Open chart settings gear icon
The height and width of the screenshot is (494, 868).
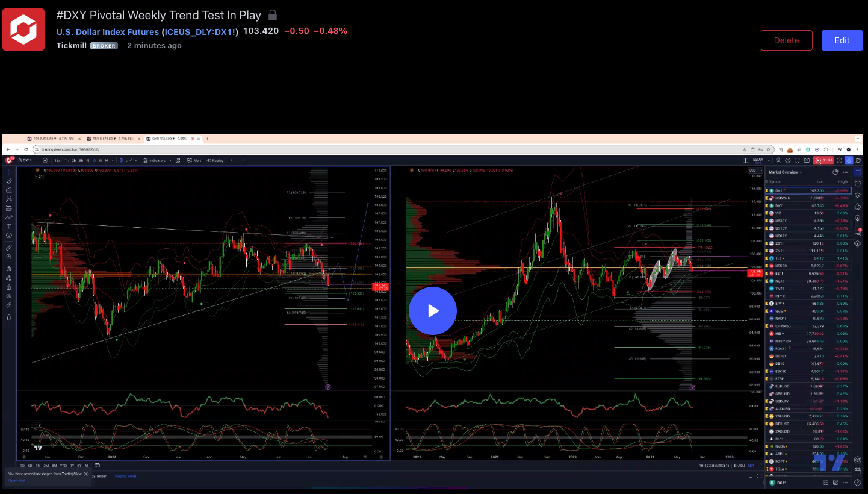click(788, 160)
